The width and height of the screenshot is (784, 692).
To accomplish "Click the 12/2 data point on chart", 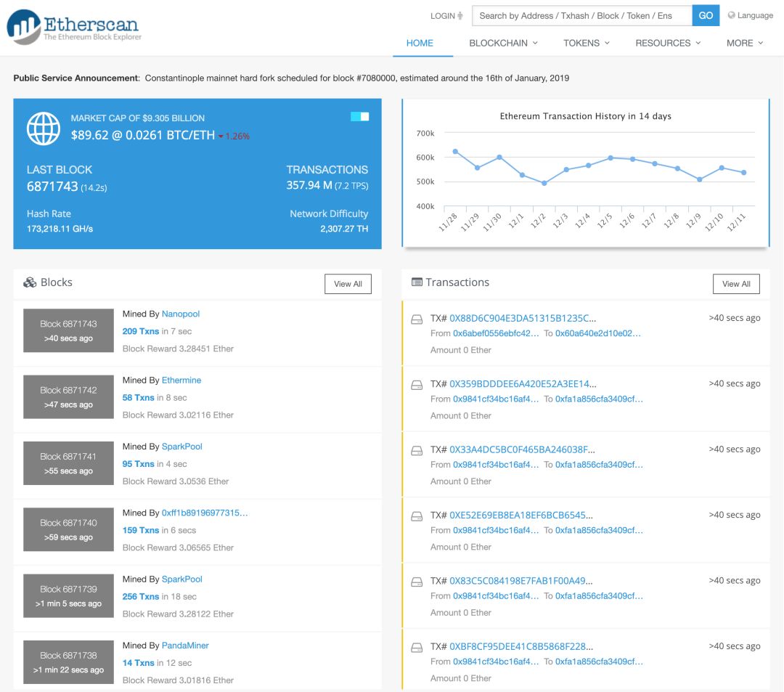I will pyautogui.click(x=544, y=184).
